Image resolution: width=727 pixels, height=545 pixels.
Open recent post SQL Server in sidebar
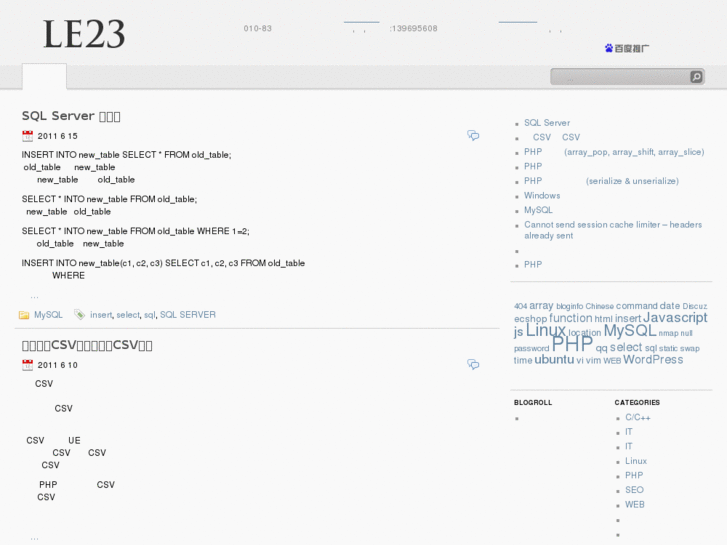click(547, 123)
